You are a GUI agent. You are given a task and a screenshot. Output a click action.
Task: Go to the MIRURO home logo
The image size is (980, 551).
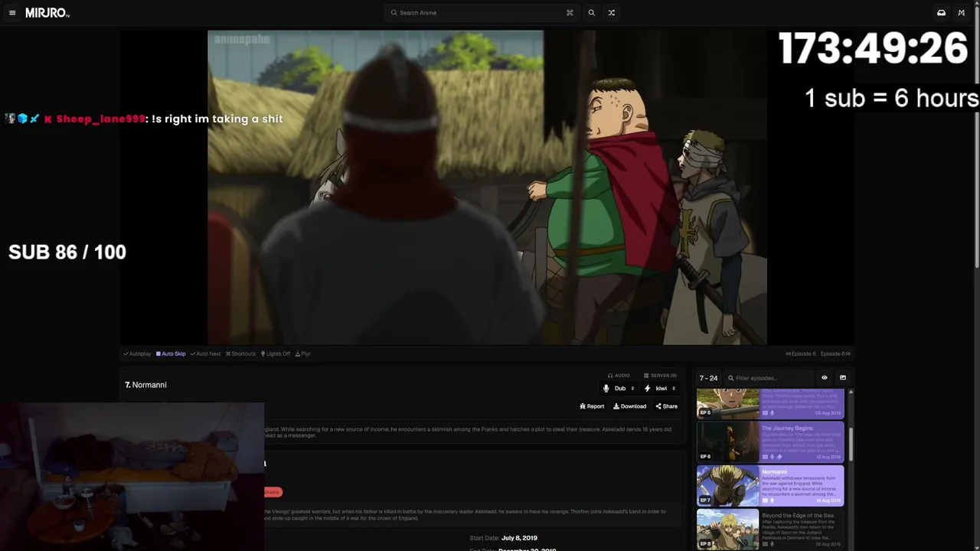(x=47, y=13)
